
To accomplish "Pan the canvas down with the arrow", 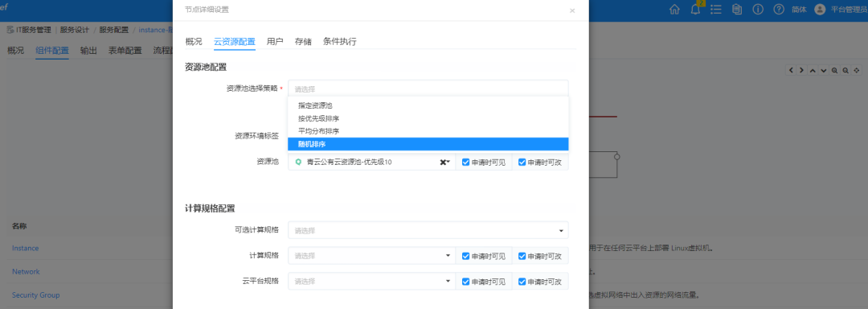I will coord(824,70).
